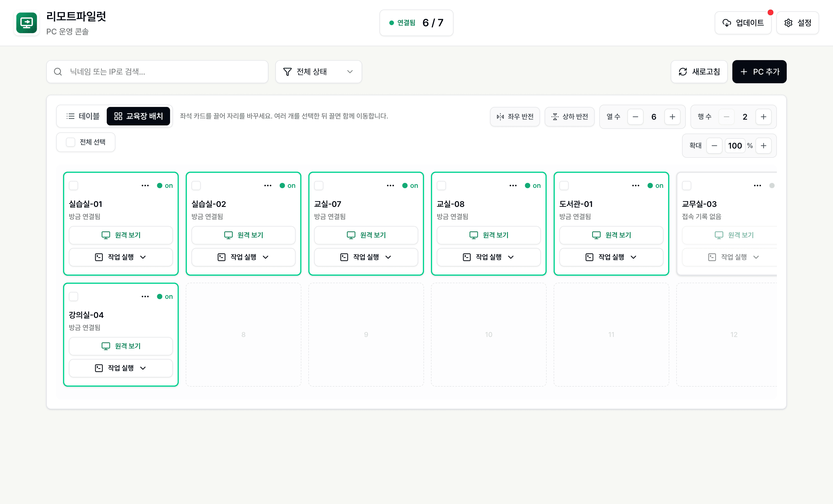Decrease 행 수 row count
Image resolution: width=833 pixels, height=504 pixels.
tap(726, 117)
